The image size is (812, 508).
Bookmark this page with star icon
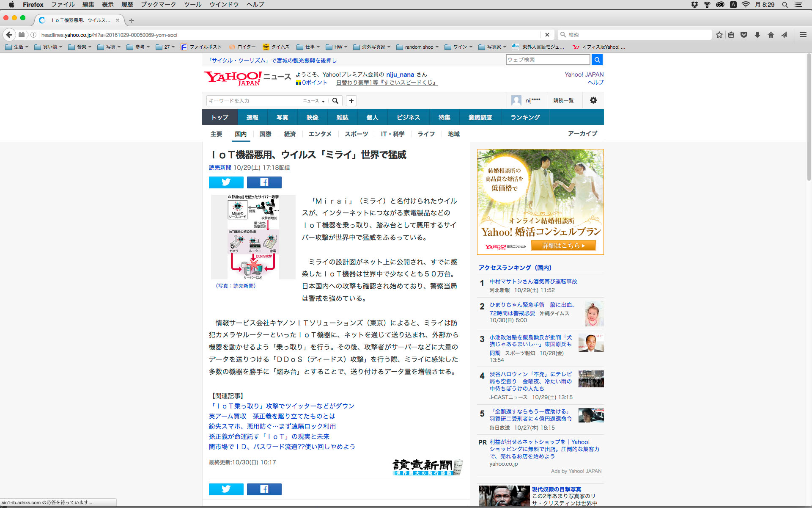[719, 35]
